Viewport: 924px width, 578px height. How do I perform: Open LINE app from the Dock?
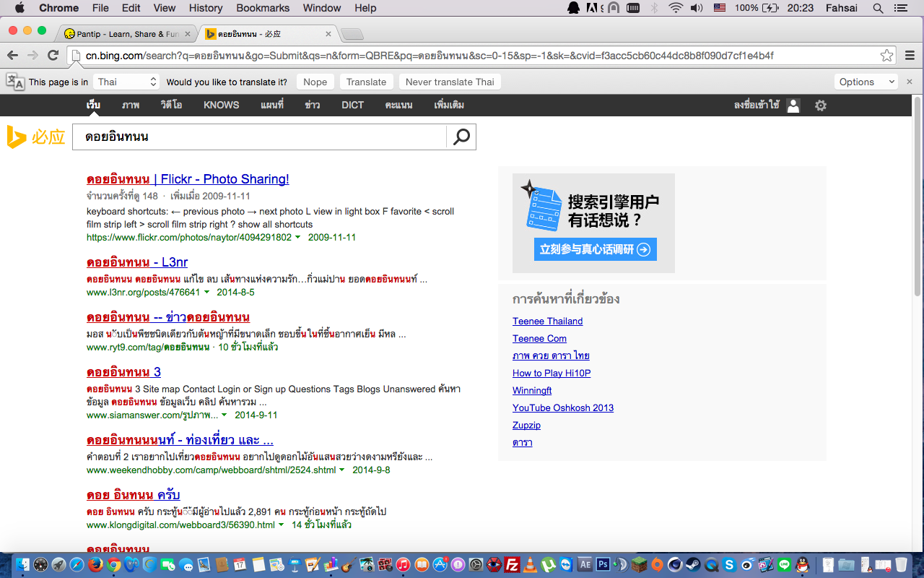click(784, 564)
